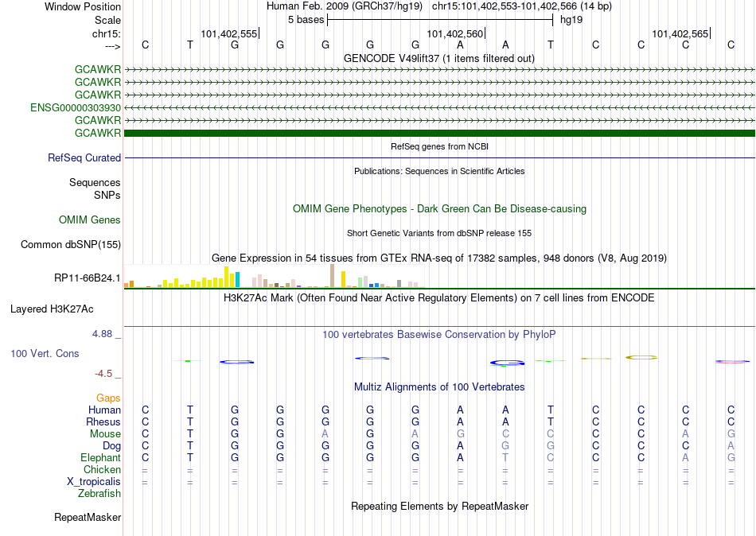Open the OMIM Genes track label

90,219
